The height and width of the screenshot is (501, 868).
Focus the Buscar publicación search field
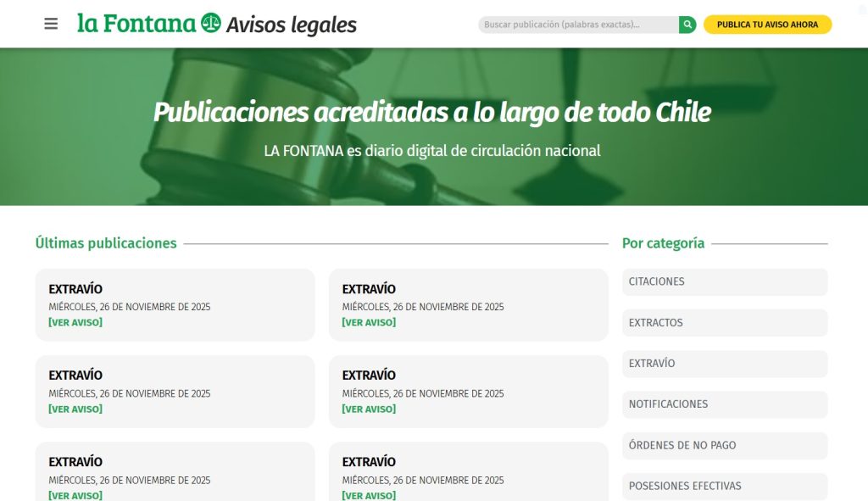click(x=578, y=25)
